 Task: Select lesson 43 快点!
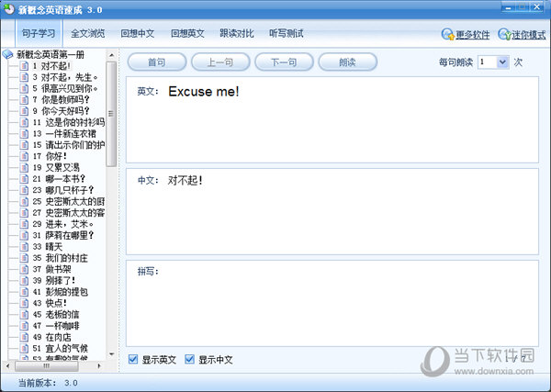pos(50,303)
